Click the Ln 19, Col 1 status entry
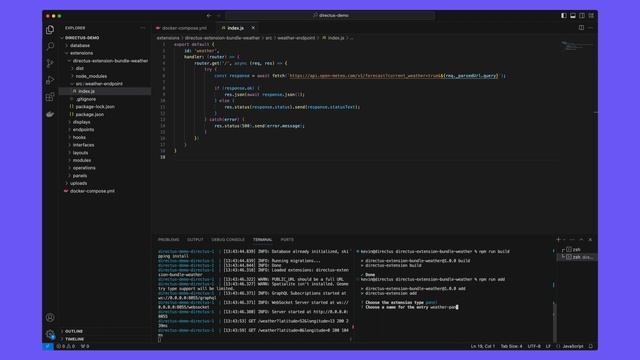The image size is (640, 360). tap(482, 346)
